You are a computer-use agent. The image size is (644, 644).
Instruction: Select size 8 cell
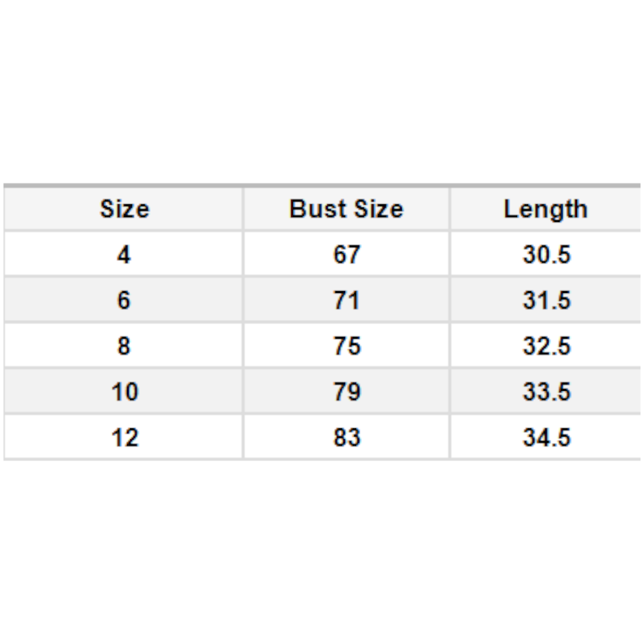(x=124, y=345)
